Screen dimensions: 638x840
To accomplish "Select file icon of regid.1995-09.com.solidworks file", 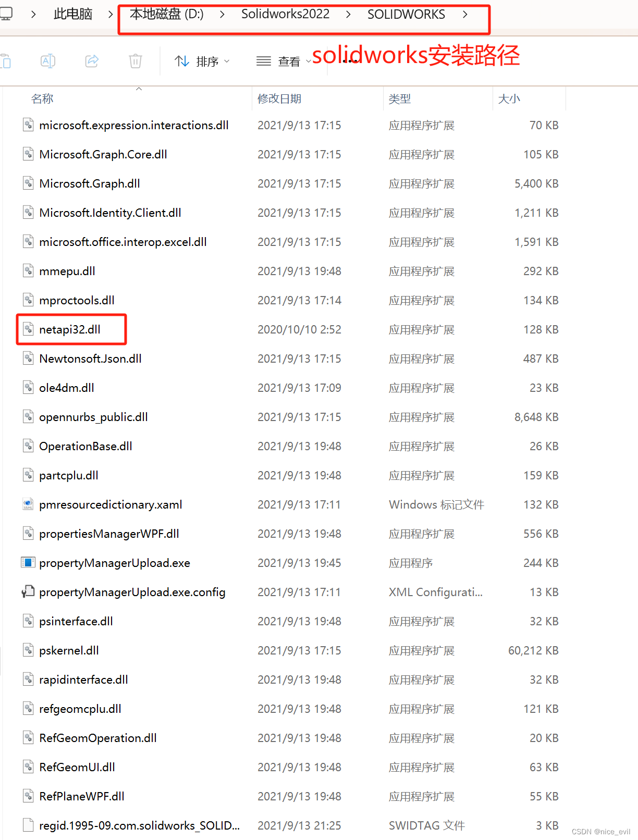I will click(28, 825).
